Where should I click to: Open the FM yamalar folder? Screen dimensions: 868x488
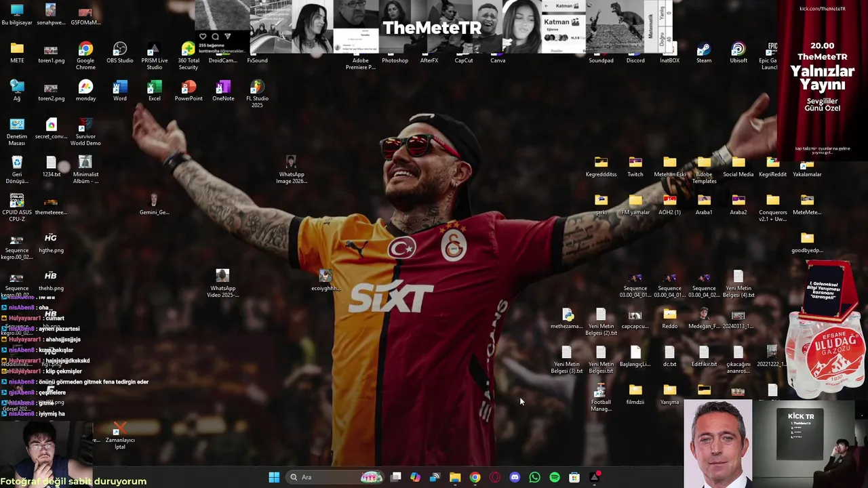635,204
